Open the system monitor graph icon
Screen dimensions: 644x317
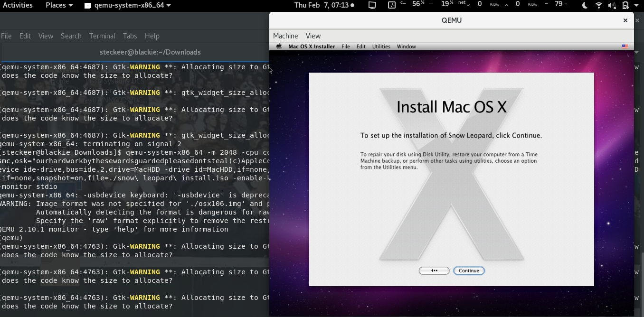tap(391, 5)
